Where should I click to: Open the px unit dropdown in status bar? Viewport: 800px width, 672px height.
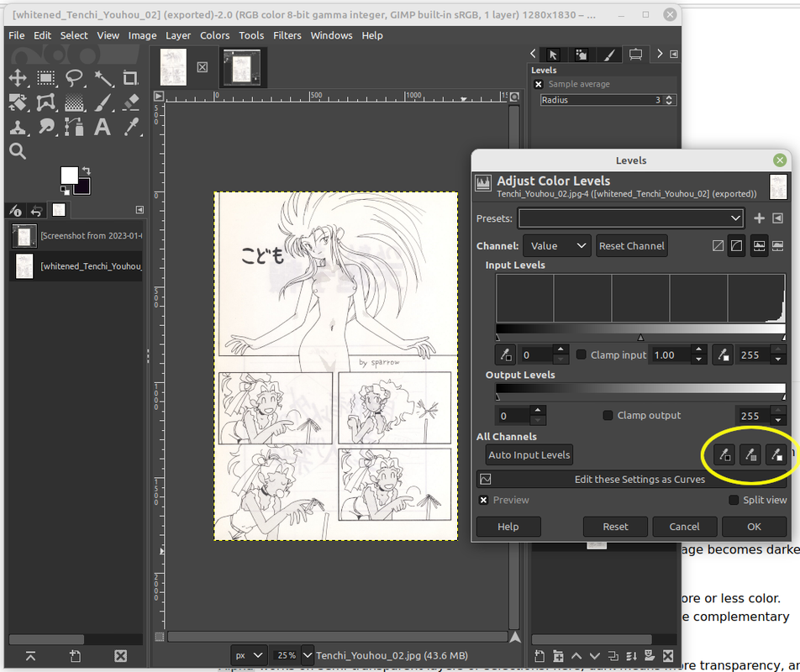click(x=249, y=655)
